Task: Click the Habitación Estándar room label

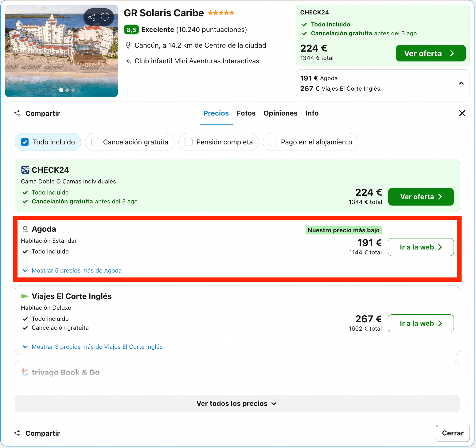Action: (x=49, y=241)
